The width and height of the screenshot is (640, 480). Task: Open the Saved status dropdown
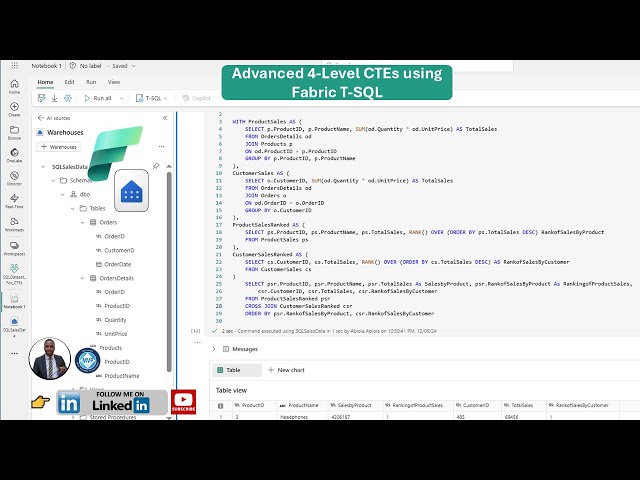[x=133, y=66]
